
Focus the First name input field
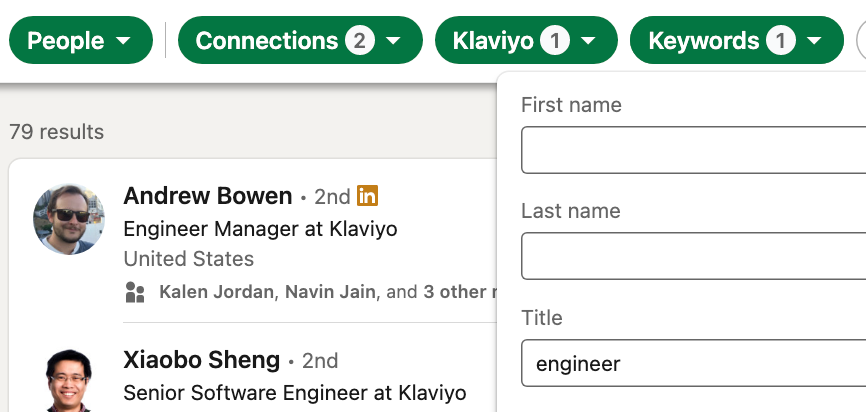click(x=694, y=150)
